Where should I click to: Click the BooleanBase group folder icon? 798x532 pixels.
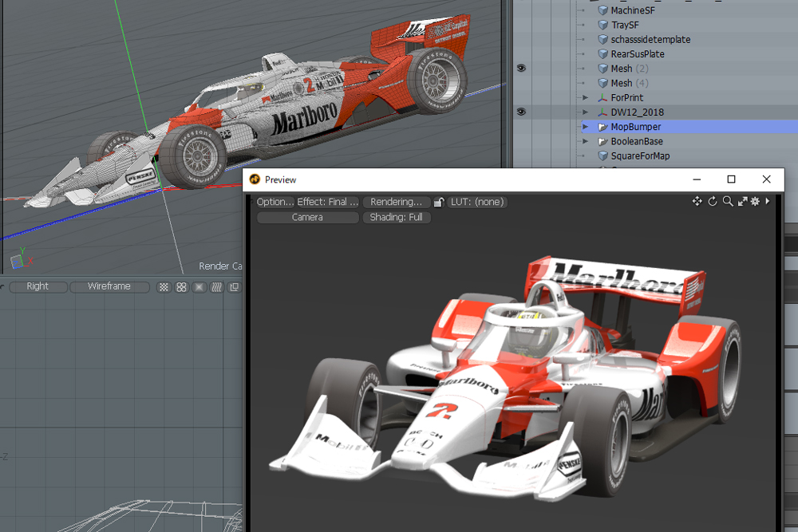(603, 141)
